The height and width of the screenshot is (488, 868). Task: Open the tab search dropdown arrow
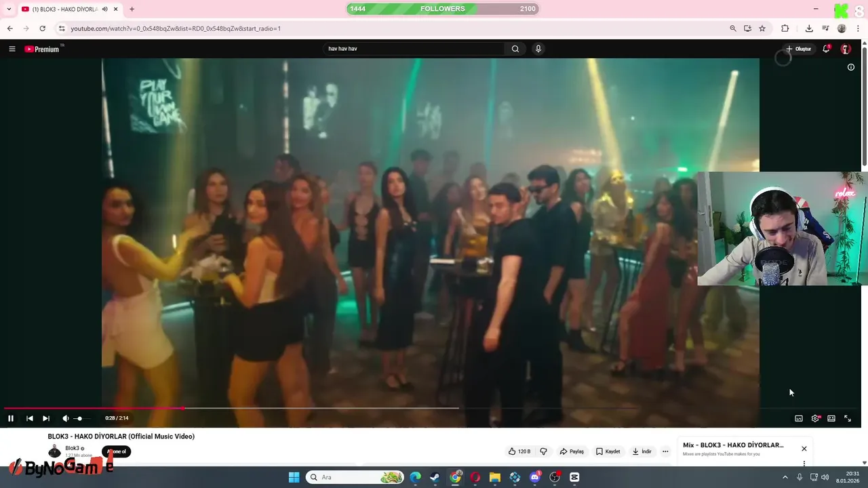tap(9, 9)
